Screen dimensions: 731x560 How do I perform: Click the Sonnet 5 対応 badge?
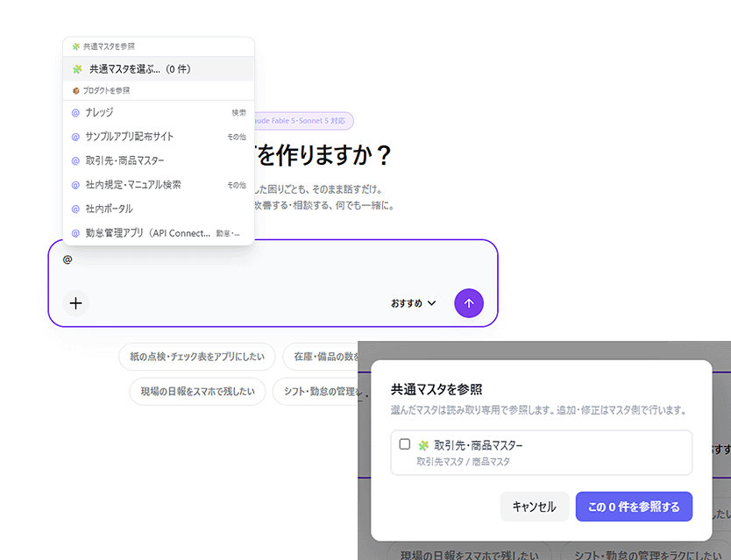[303, 121]
